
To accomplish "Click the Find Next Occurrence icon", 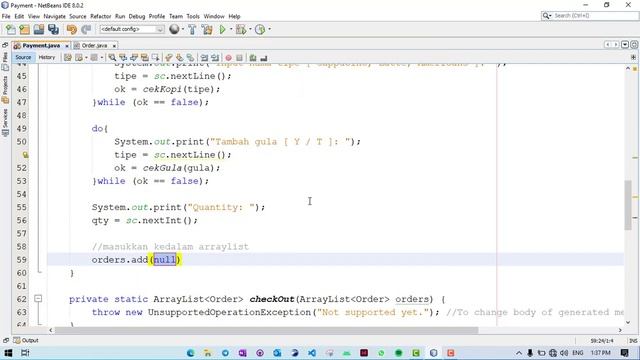I will click(x=134, y=58).
